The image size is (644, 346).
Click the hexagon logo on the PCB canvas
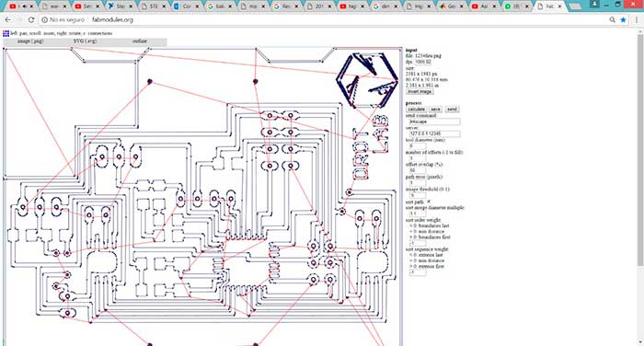pos(367,80)
